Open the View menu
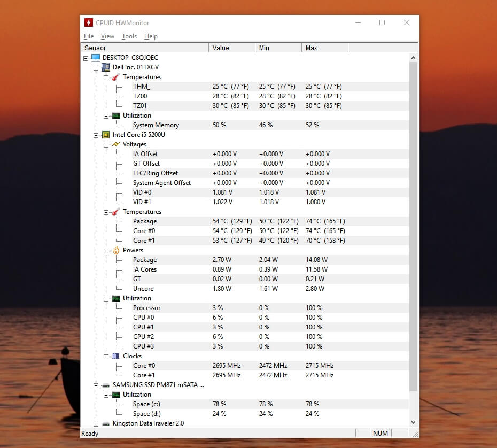The width and height of the screenshot is (497, 448). [107, 36]
